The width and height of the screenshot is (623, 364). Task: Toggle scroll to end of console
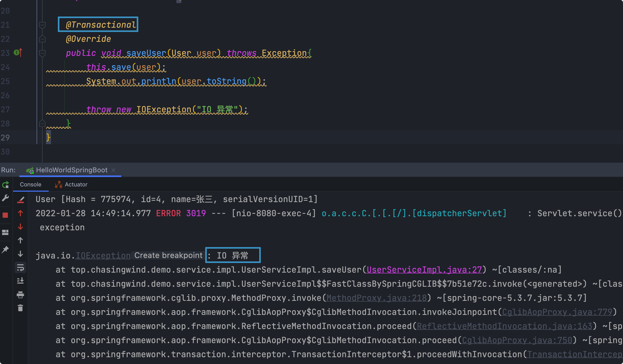tap(20, 281)
